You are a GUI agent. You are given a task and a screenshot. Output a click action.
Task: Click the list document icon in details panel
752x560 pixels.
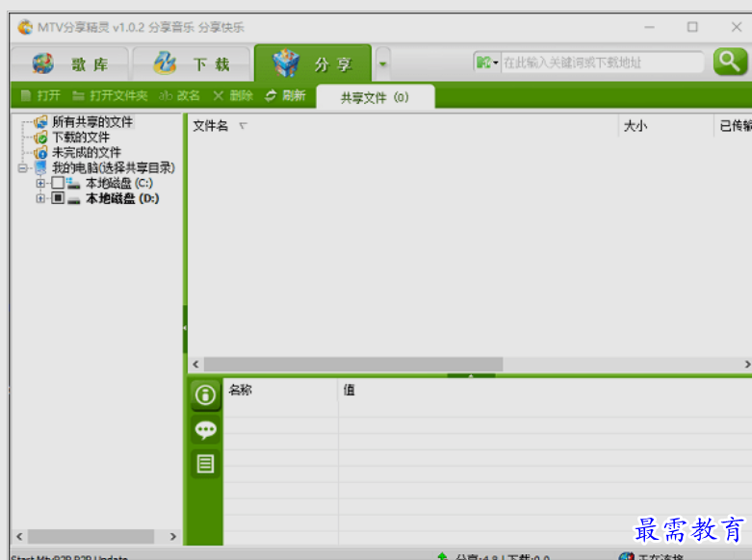tap(206, 464)
